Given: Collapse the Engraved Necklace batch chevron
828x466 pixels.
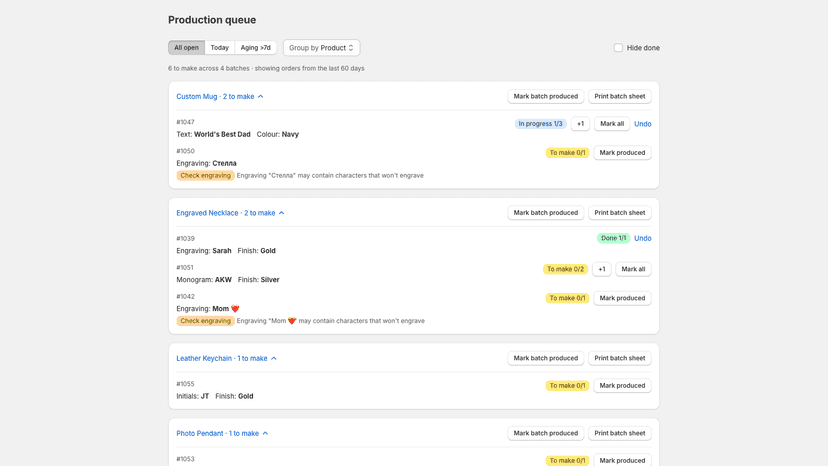Looking at the screenshot, I should [281, 213].
